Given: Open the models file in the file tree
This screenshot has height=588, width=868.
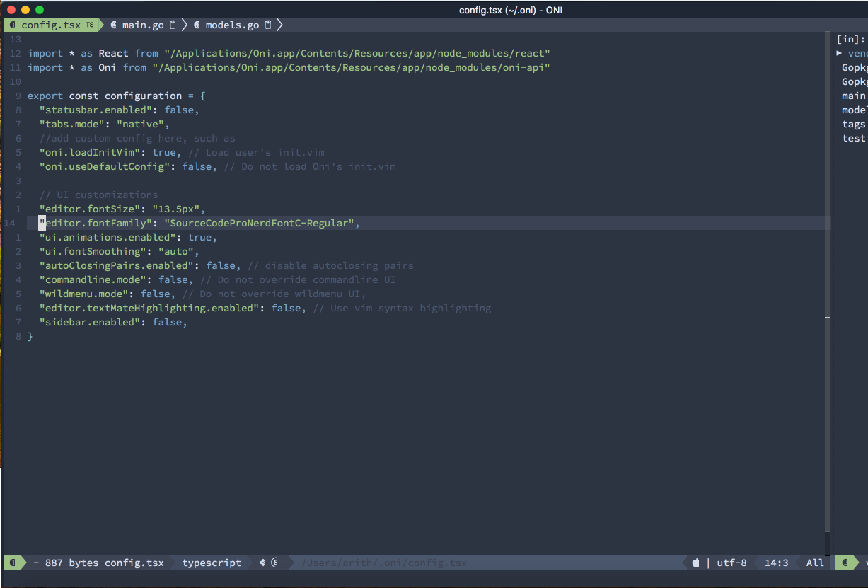Looking at the screenshot, I should [x=855, y=110].
